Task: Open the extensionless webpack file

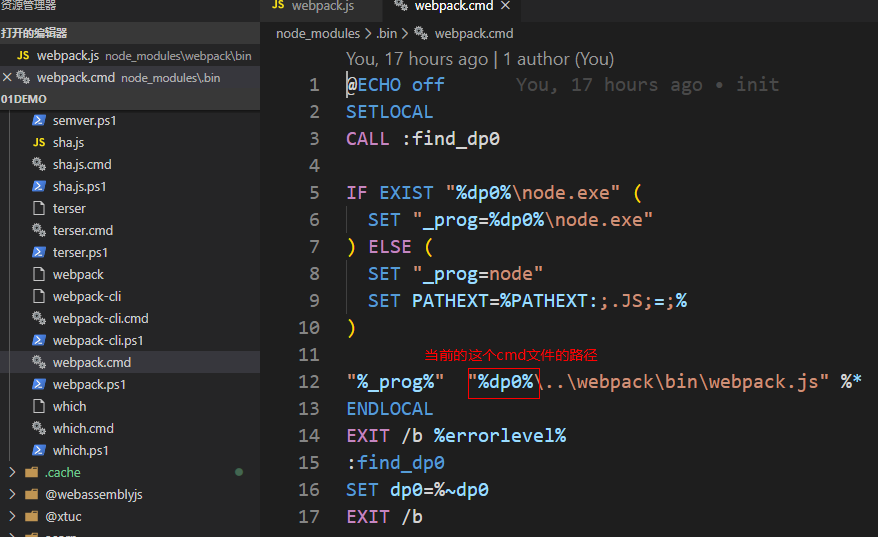Action: tap(78, 274)
